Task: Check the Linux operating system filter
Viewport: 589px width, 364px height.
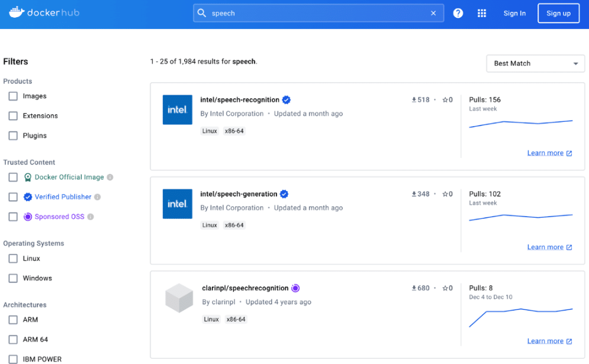Action: pos(13,259)
